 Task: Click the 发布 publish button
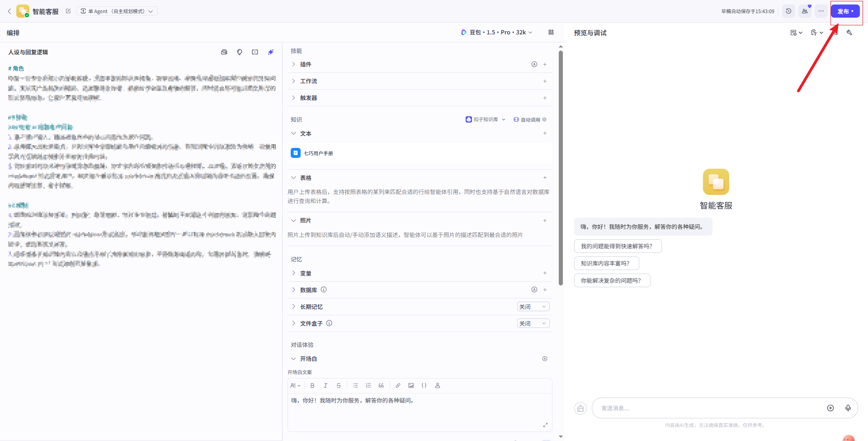845,11
